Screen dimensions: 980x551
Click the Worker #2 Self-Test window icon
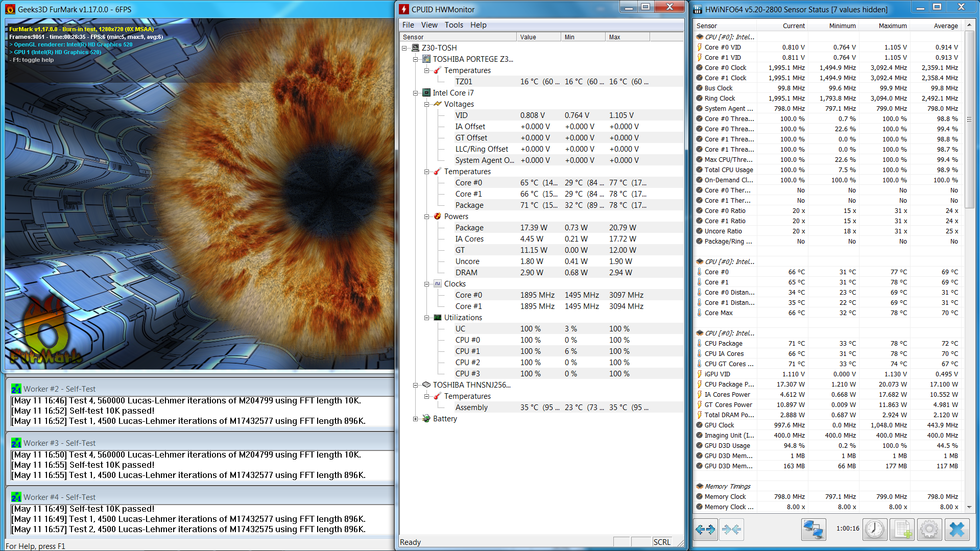click(x=16, y=389)
